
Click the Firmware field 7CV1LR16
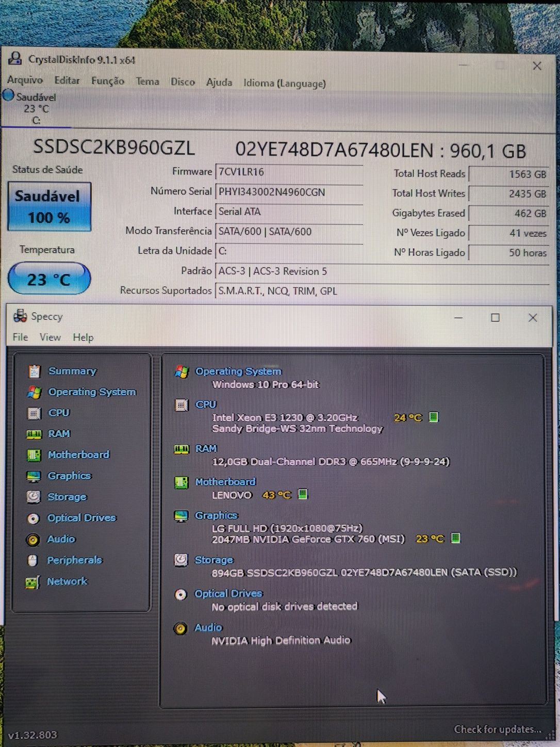(289, 172)
